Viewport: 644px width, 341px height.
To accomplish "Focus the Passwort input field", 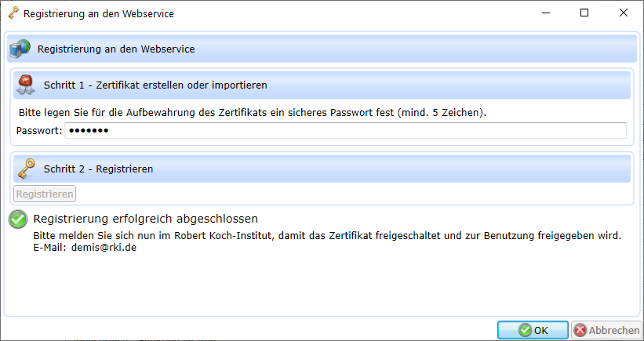I will click(x=345, y=130).
